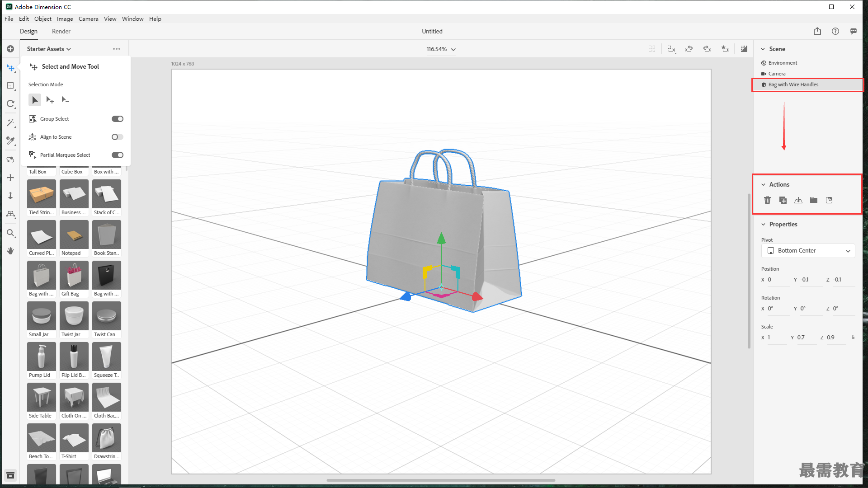
Task: Open the feedback chat icon
Action: pyautogui.click(x=854, y=31)
